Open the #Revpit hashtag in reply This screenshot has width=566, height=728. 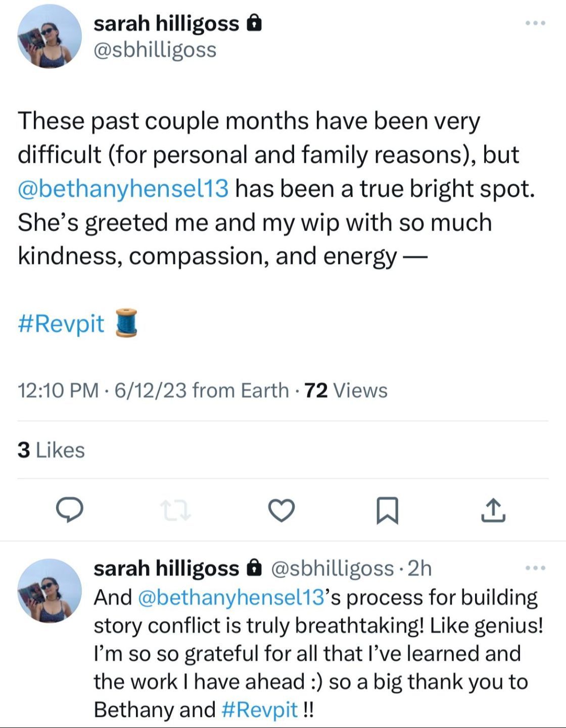click(260, 709)
